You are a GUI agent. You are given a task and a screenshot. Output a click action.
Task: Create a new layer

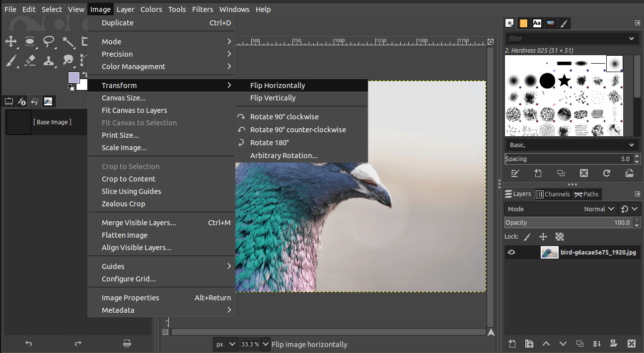pos(512,344)
